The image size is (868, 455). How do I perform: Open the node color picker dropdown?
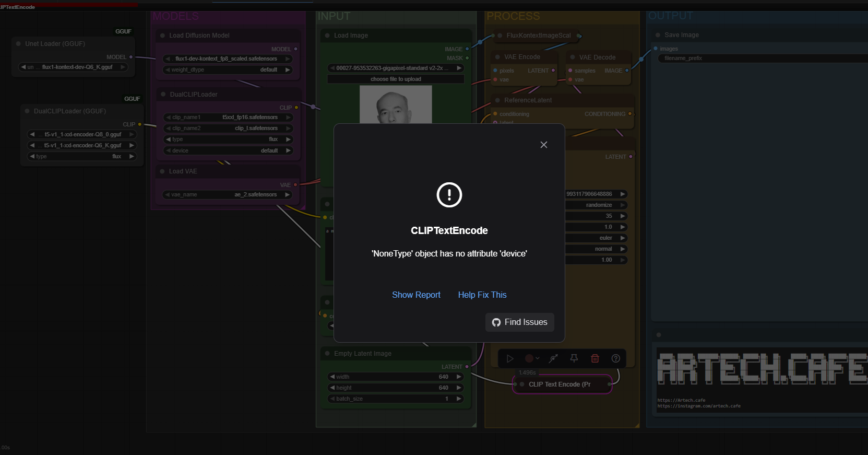pos(532,358)
